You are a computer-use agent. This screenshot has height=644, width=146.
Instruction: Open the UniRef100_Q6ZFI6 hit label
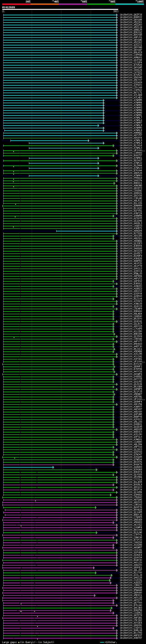(131, 15)
